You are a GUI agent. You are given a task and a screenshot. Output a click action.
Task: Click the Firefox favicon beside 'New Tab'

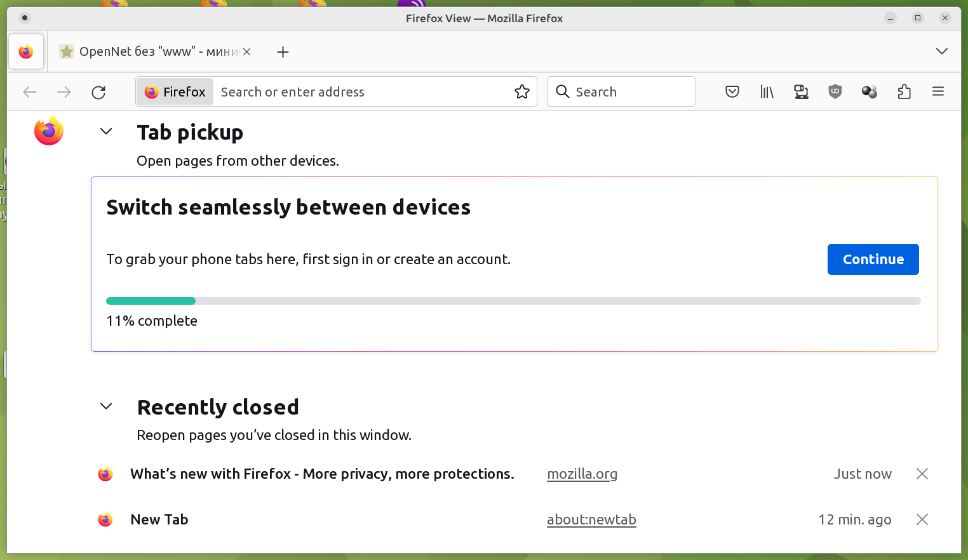105,519
